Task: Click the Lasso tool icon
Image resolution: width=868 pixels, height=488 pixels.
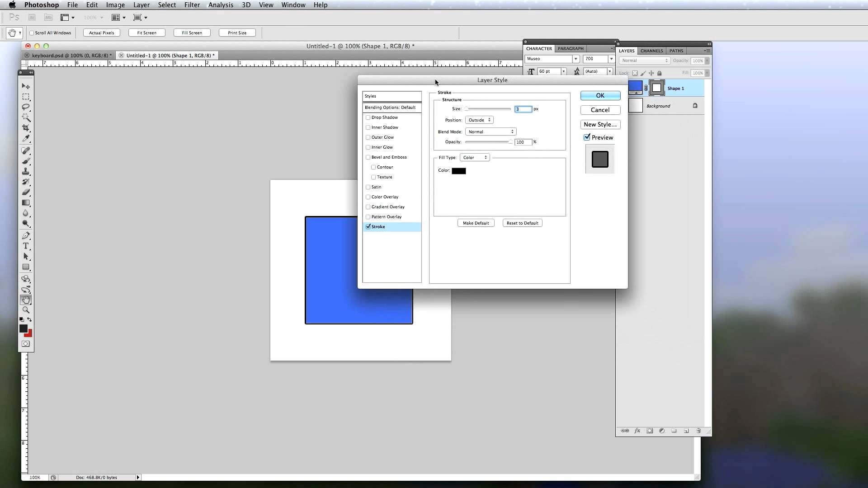Action: pos(26,107)
